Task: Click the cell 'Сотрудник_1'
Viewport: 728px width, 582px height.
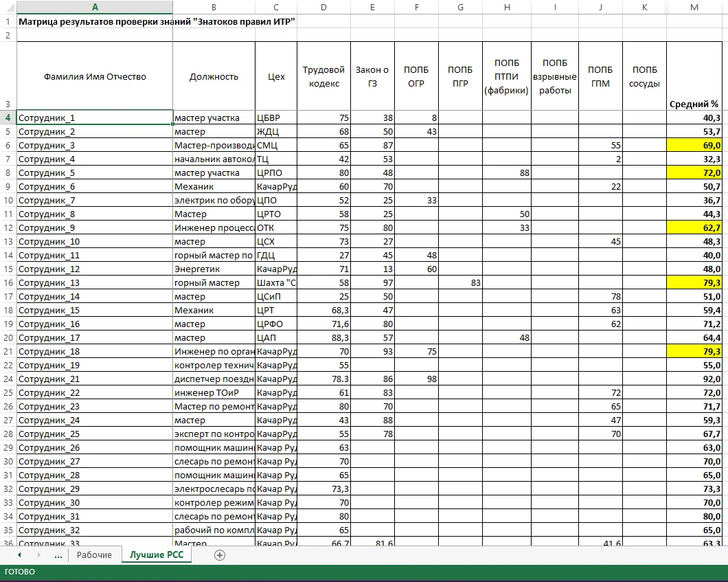Action: click(95, 118)
